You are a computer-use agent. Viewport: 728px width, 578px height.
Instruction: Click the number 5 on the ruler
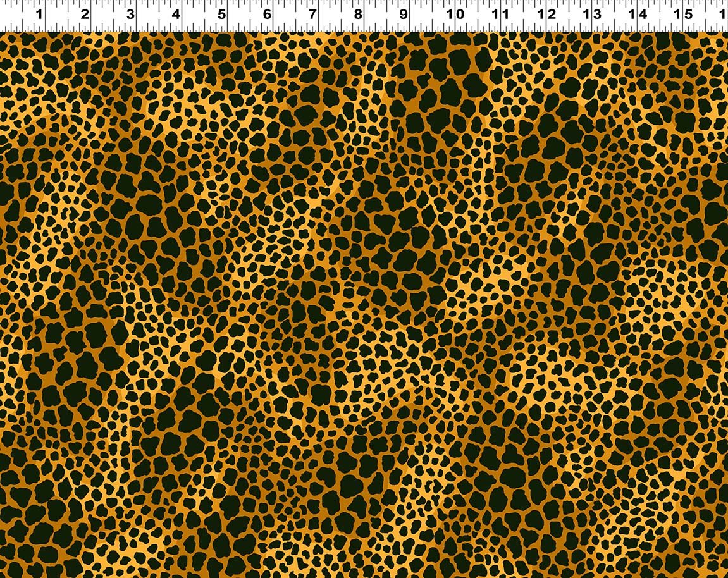coord(221,14)
